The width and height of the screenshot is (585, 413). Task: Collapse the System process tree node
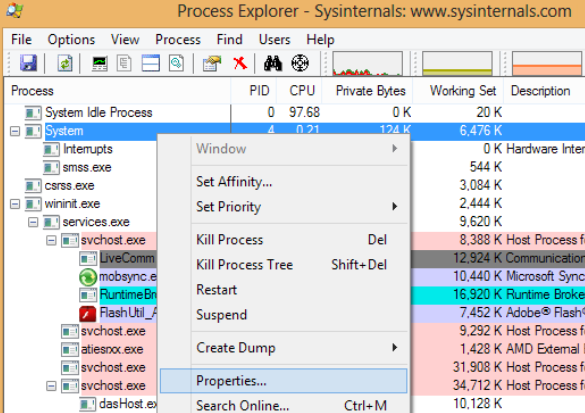[x=15, y=131]
